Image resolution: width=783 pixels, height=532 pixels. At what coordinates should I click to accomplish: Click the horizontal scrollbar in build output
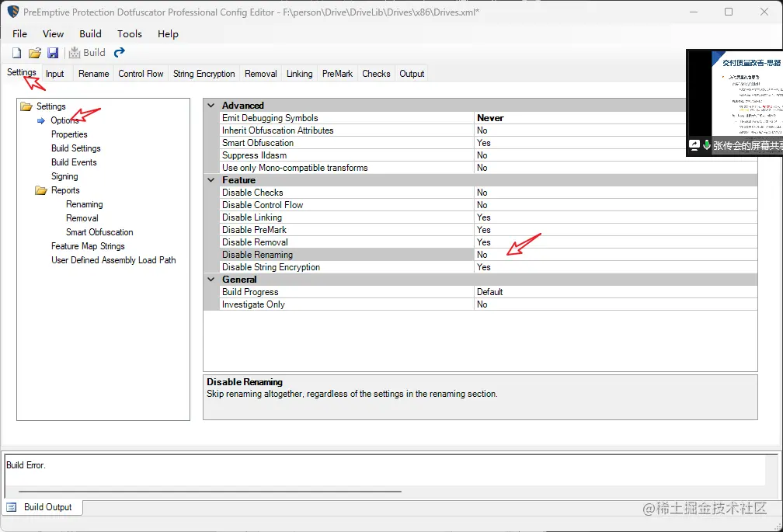[210, 491]
